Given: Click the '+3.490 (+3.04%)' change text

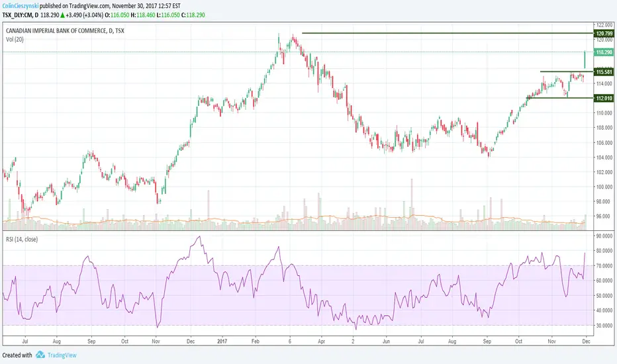Looking at the screenshot, I should (x=85, y=15).
